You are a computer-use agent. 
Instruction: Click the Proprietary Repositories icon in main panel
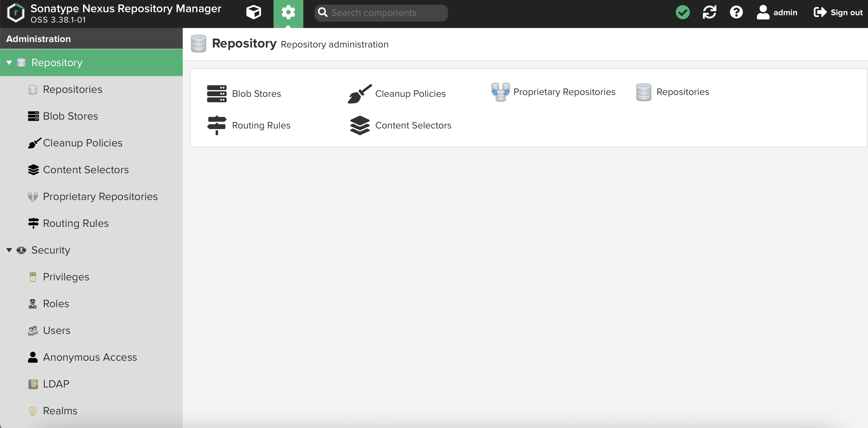500,92
